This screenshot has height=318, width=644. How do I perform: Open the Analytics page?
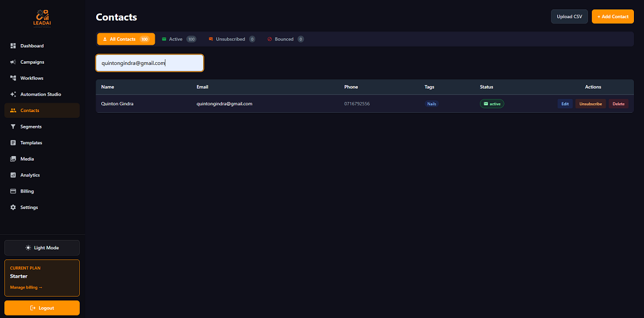click(42, 175)
